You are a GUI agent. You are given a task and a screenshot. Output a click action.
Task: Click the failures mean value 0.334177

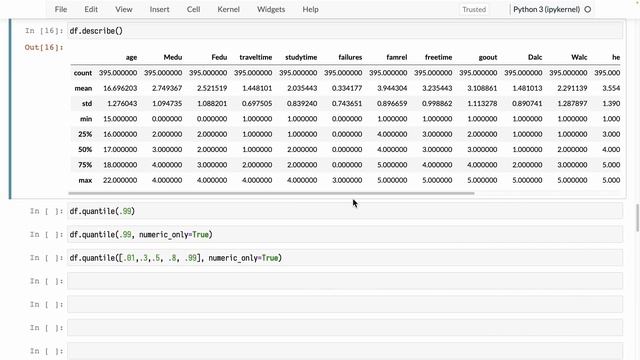pos(347,88)
